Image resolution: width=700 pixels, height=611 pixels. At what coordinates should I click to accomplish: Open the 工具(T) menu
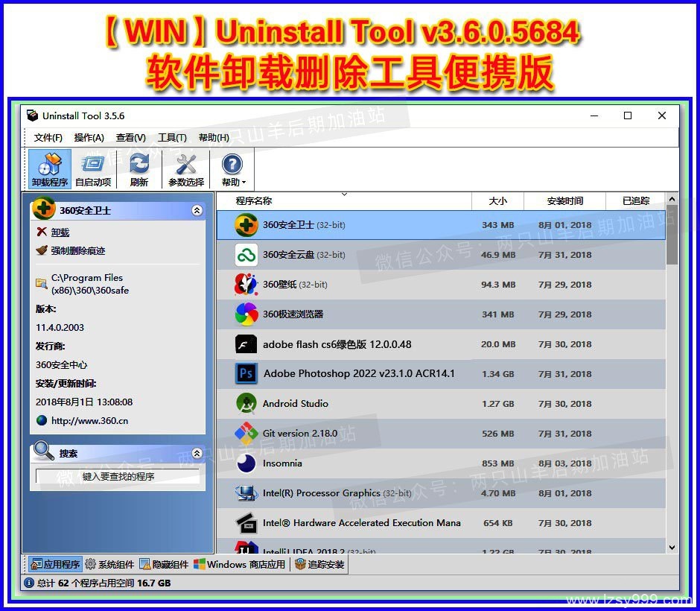172,138
